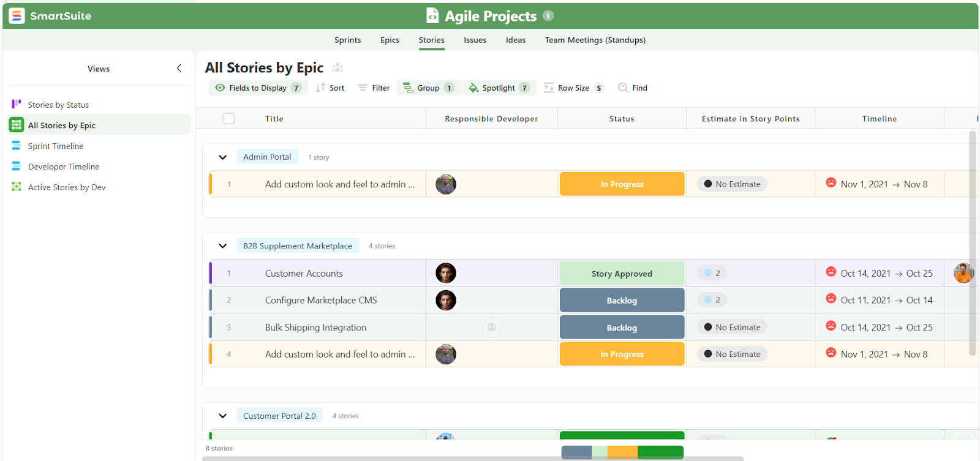Click developer avatar in B2B row 4
This screenshot has width=980, height=461.
pyautogui.click(x=446, y=354)
